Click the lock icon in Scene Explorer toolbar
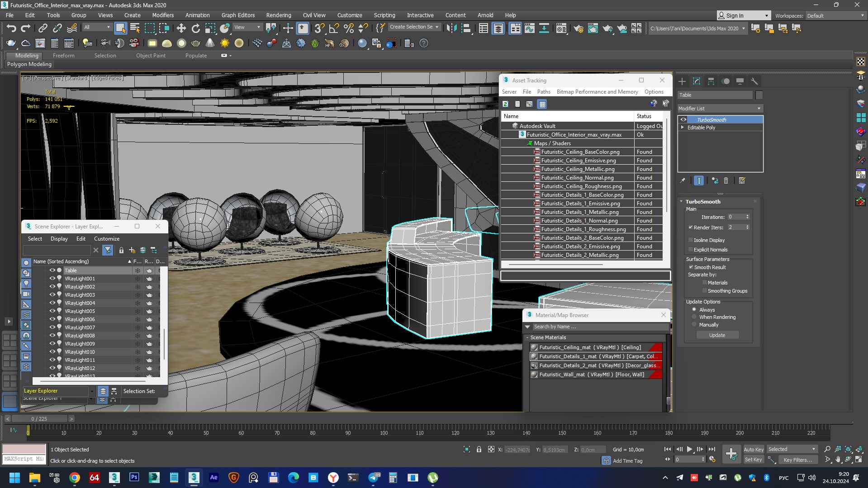 click(x=121, y=250)
